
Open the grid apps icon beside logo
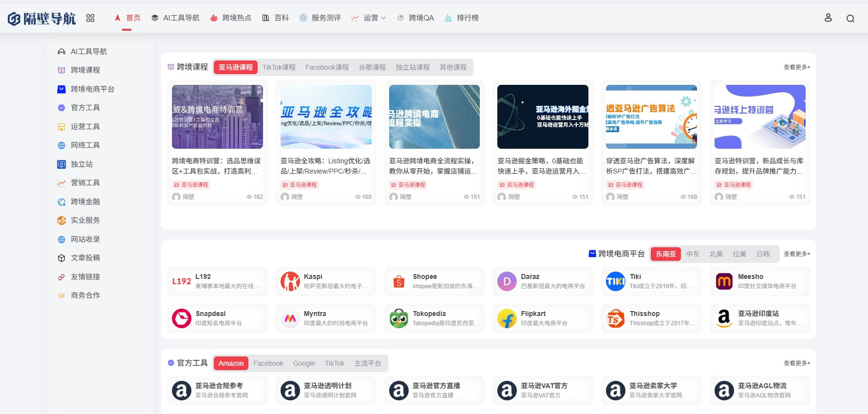tap(90, 18)
